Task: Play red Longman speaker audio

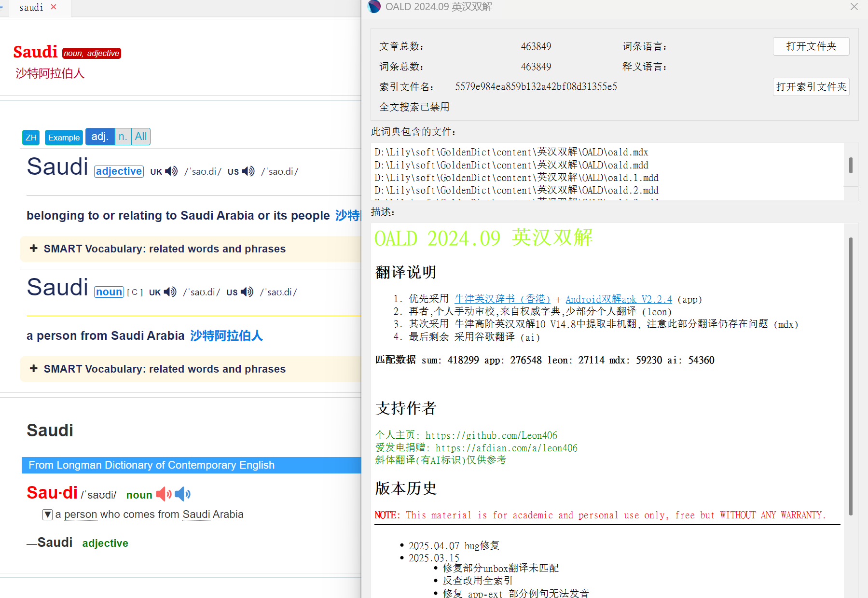Action: point(164,494)
